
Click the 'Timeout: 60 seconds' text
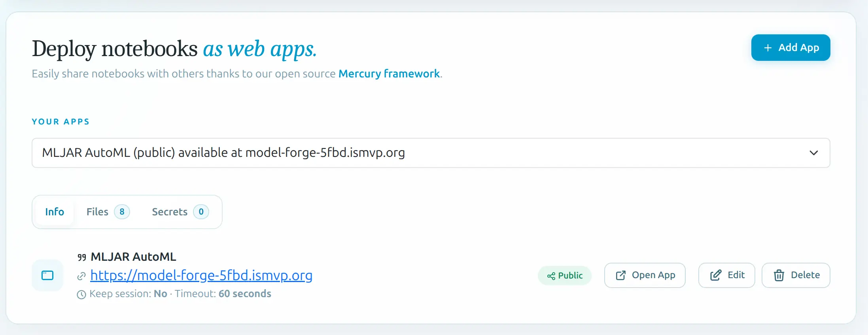coord(223,294)
